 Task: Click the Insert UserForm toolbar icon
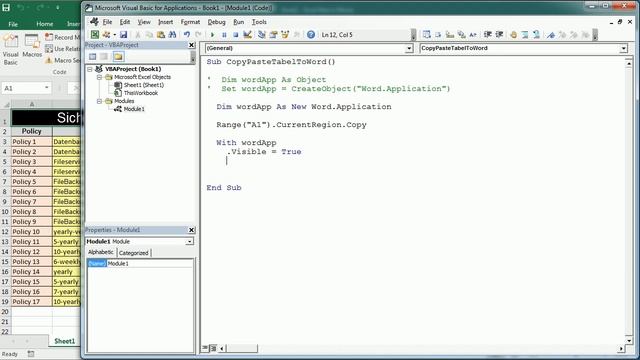click(106, 35)
